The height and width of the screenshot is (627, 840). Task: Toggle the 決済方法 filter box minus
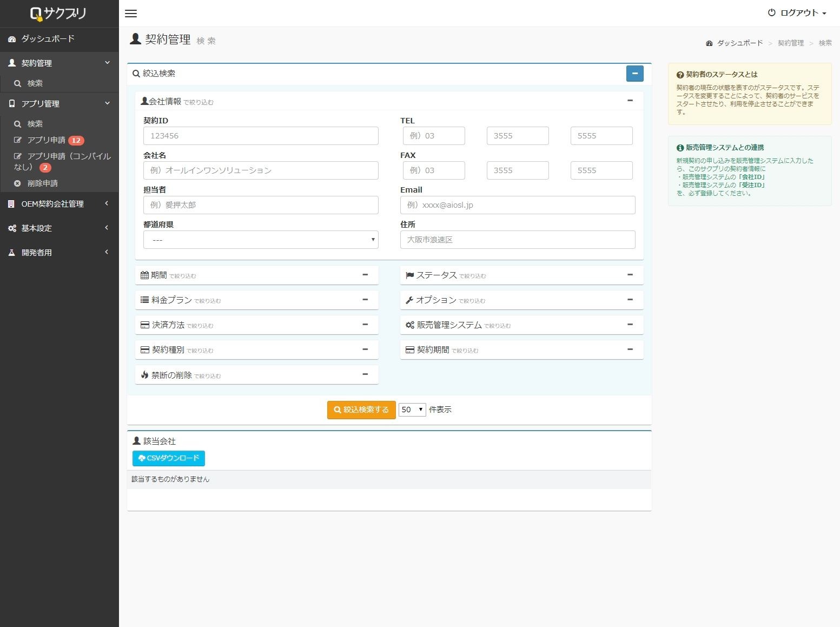coord(365,325)
